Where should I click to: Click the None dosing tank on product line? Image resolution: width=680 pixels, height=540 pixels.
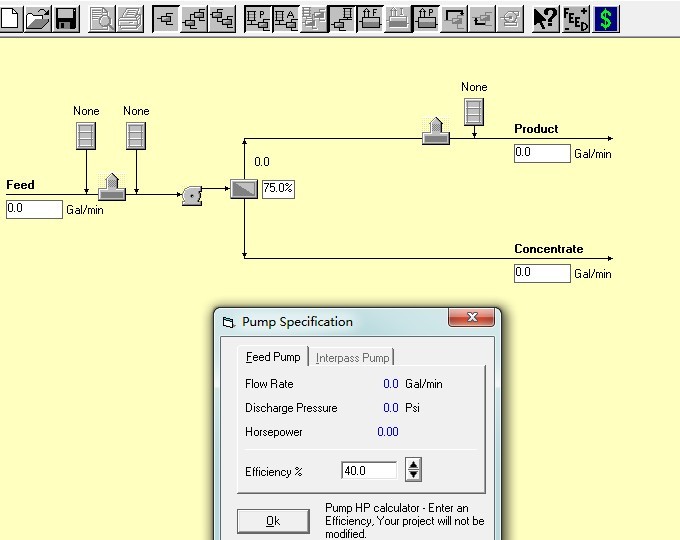tap(474, 112)
